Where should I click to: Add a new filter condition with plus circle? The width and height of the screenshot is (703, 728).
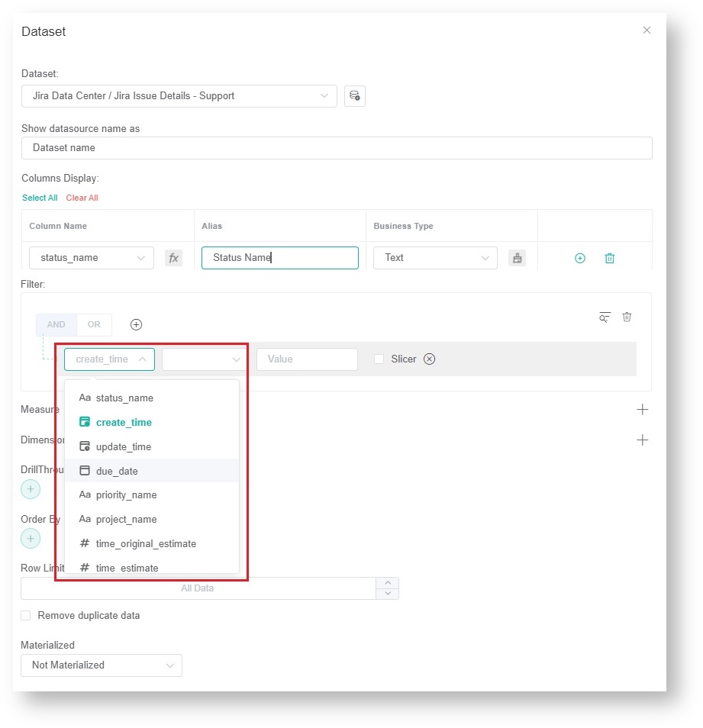click(137, 324)
